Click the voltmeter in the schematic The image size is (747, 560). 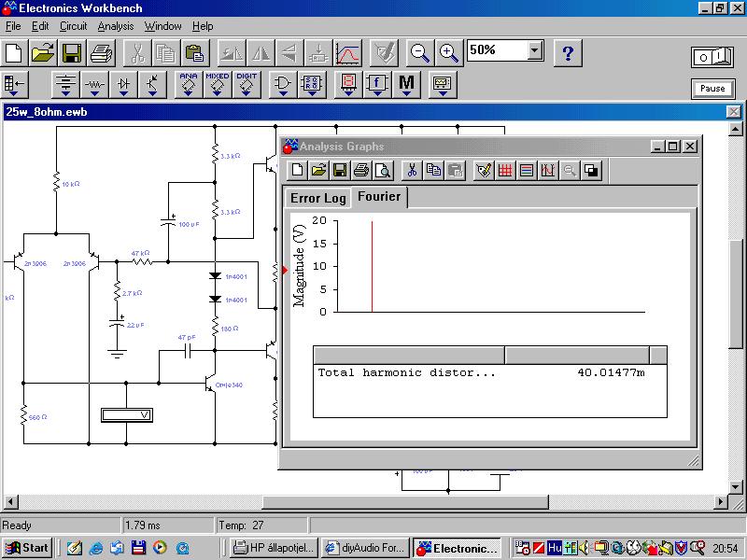pyautogui.click(x=127, y=415)
